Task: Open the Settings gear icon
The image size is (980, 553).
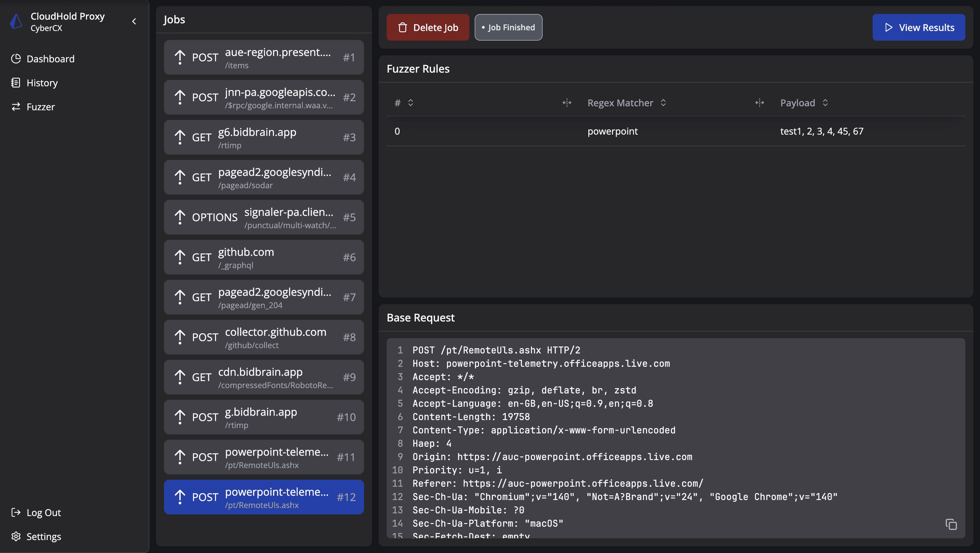Action: [16, 536]
